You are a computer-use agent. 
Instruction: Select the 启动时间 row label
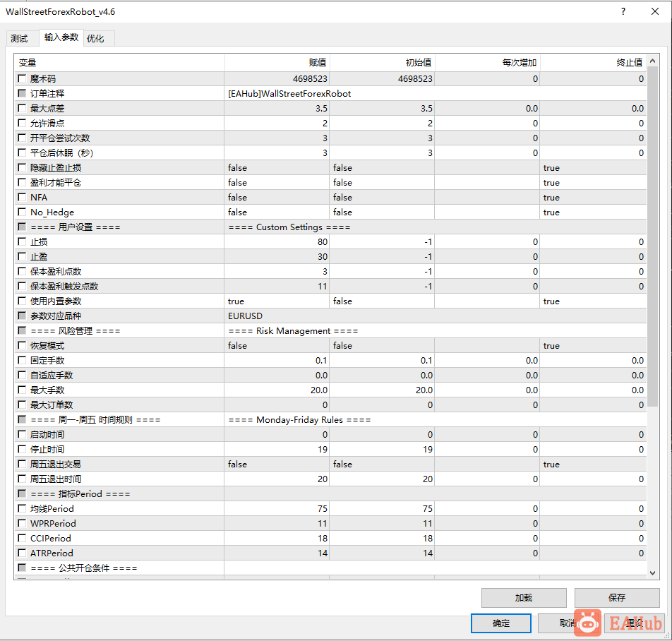tap(47, 434)
